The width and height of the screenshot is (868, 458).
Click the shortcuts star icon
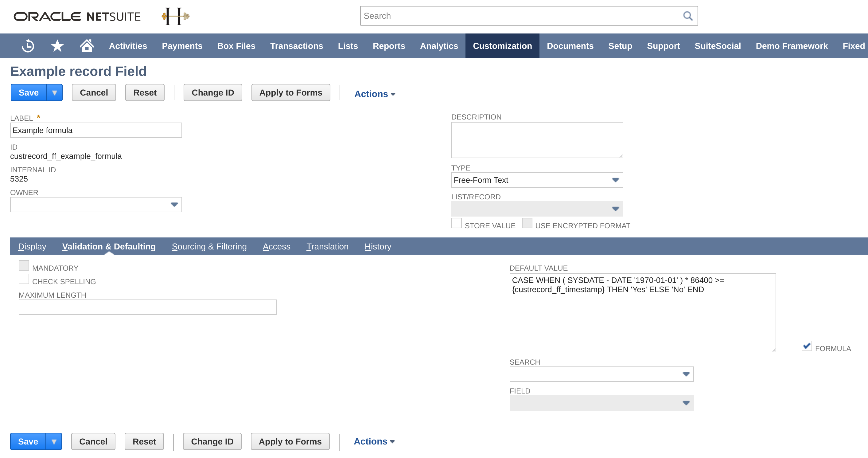click(57, 46)
